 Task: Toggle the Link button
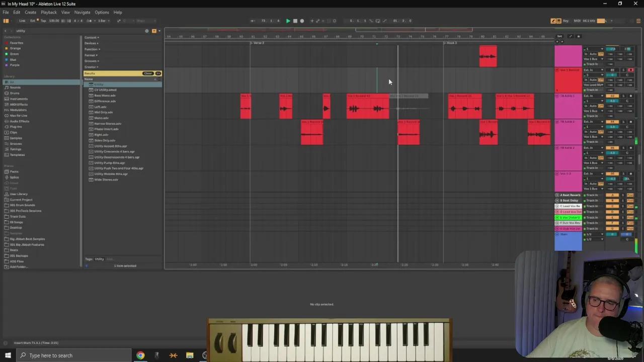point(22,21)
